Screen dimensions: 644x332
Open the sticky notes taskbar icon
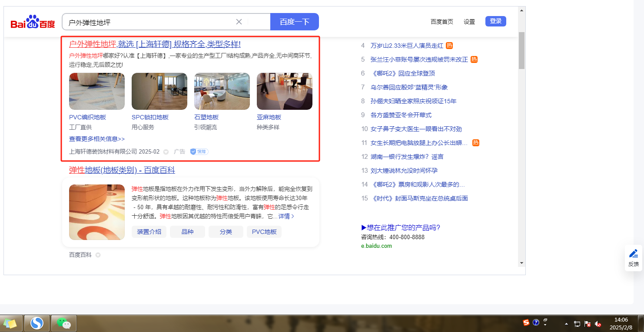10,323
